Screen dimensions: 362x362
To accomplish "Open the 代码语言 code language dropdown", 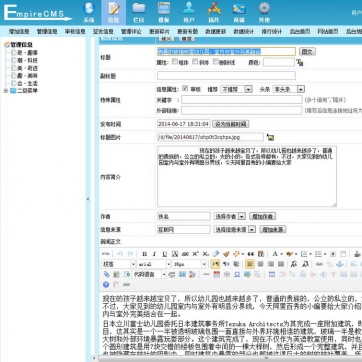I will pos(149,275).
